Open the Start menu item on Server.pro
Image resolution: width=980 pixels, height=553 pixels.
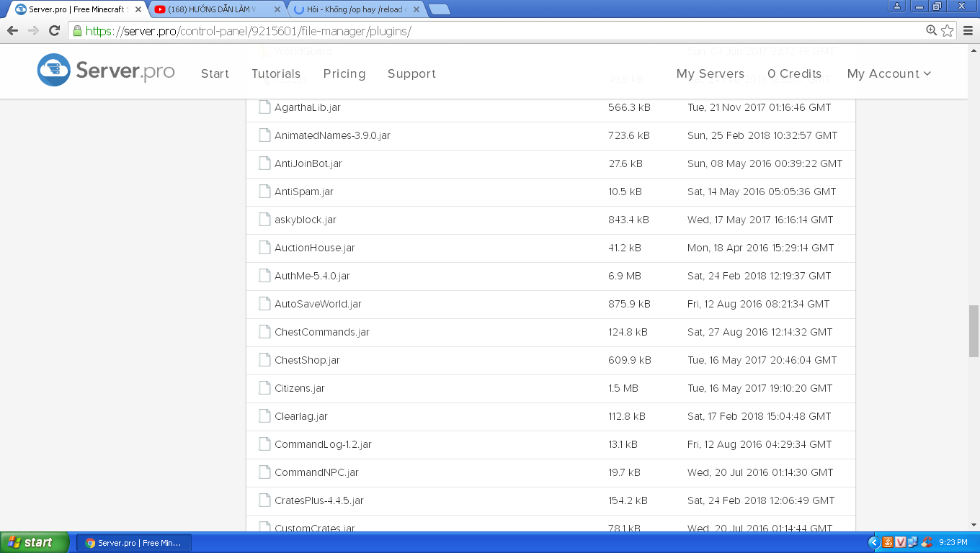click(215, 73)
